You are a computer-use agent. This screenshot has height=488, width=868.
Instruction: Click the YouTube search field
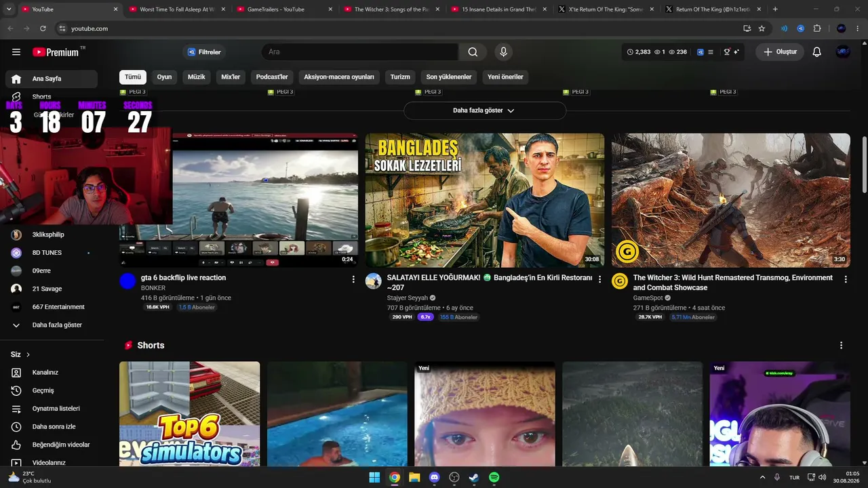[x=359, y=52]
